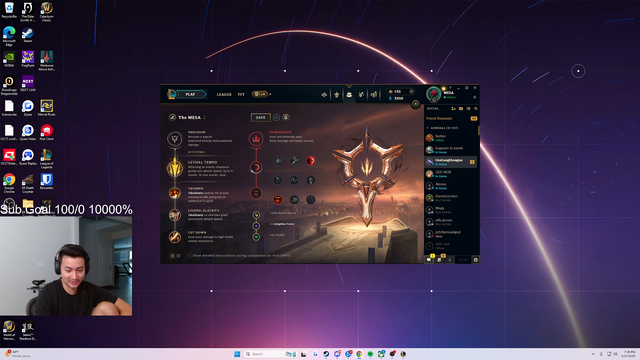Create new rune page with plus icon
The image size is (640, 360).
pos(276,118)
